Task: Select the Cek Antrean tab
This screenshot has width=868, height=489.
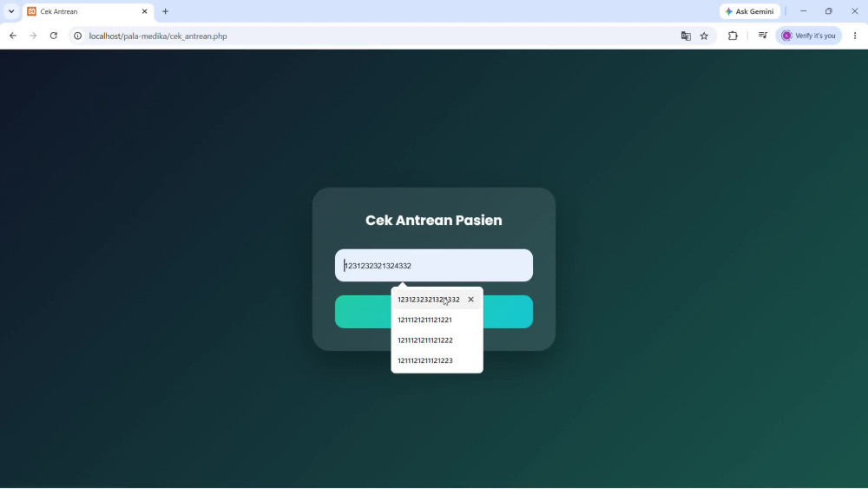Action: click(x=88, y=11)
